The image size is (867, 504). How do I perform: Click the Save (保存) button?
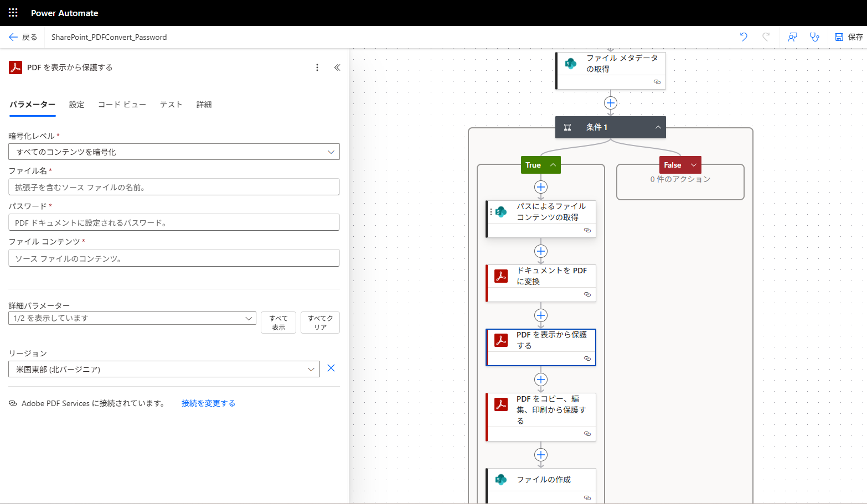pos(849,37)
